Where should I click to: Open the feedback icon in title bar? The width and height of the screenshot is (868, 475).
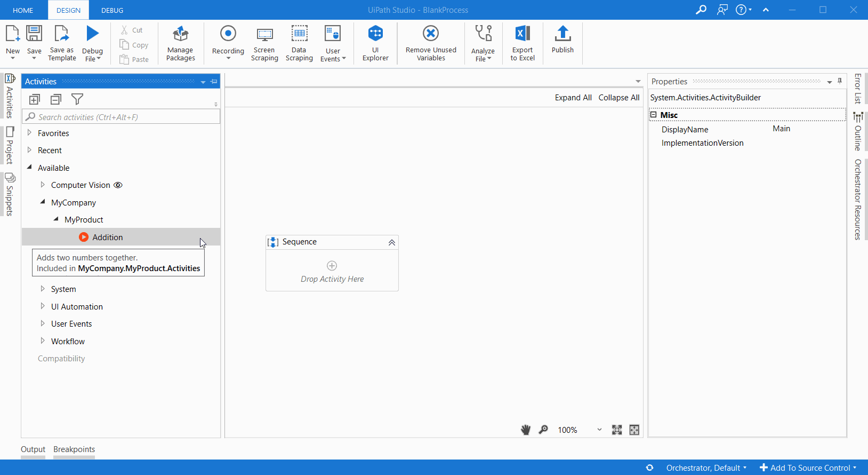tap(722, 10)
